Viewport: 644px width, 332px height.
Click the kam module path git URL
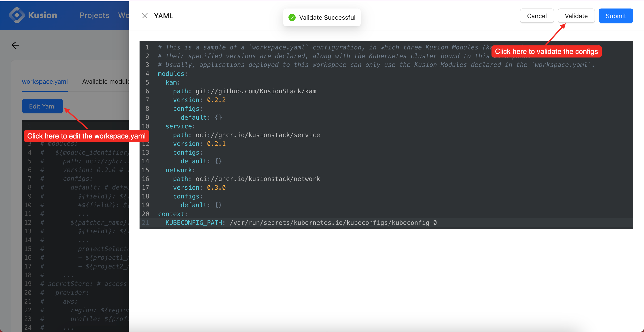pos(256,91)
